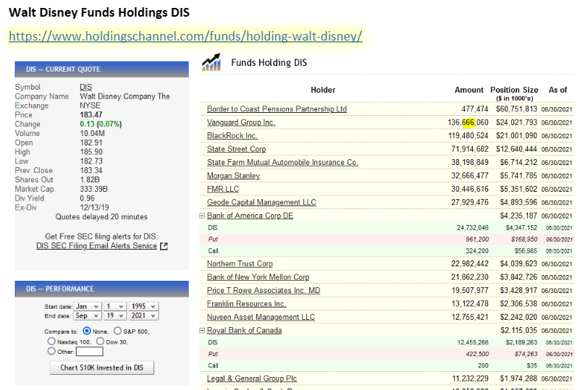Open DIS SEC Filing Email Alerts Service

[96, 246]
